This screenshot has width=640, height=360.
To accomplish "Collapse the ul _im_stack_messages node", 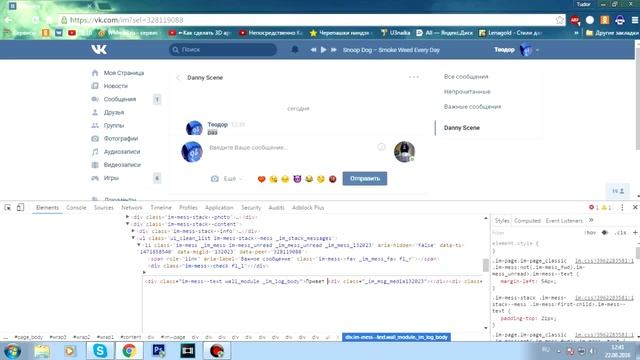I will click(133, 238).
